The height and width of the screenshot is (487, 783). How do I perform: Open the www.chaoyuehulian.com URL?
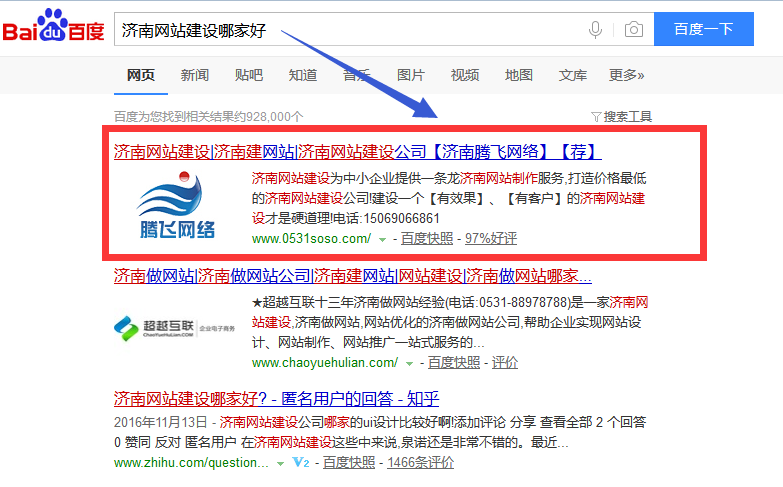click(325, 363)
